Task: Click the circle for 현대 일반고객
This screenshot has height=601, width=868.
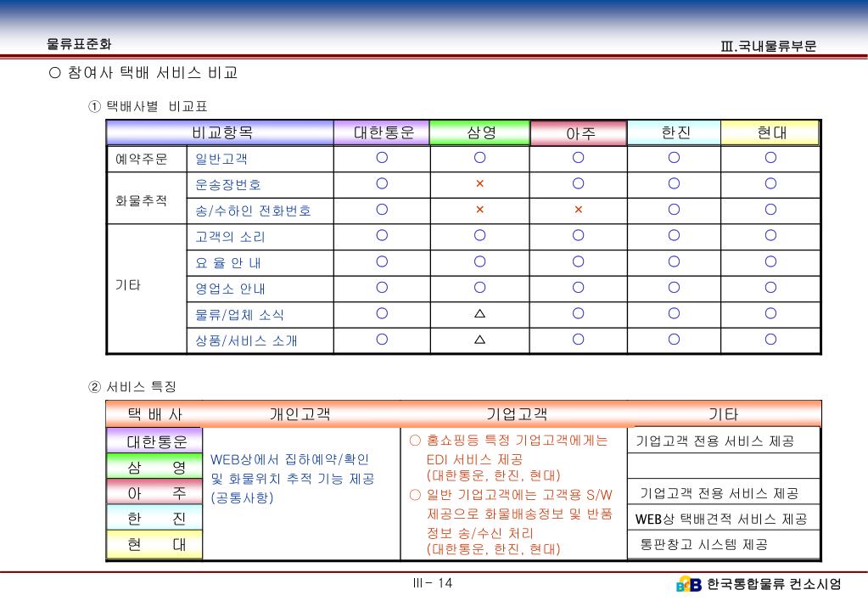Action: [x=770, y=157]
